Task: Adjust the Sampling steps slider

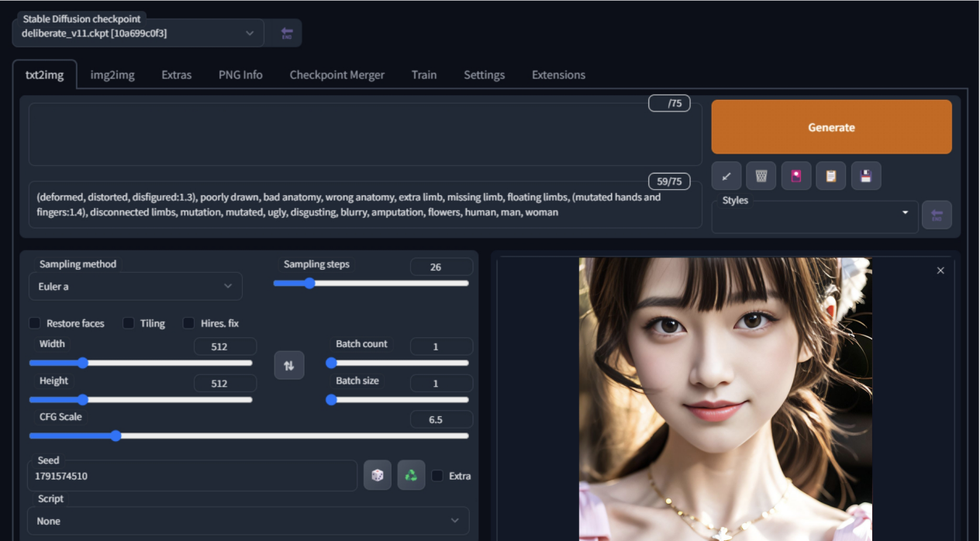Action: [371, 284]
